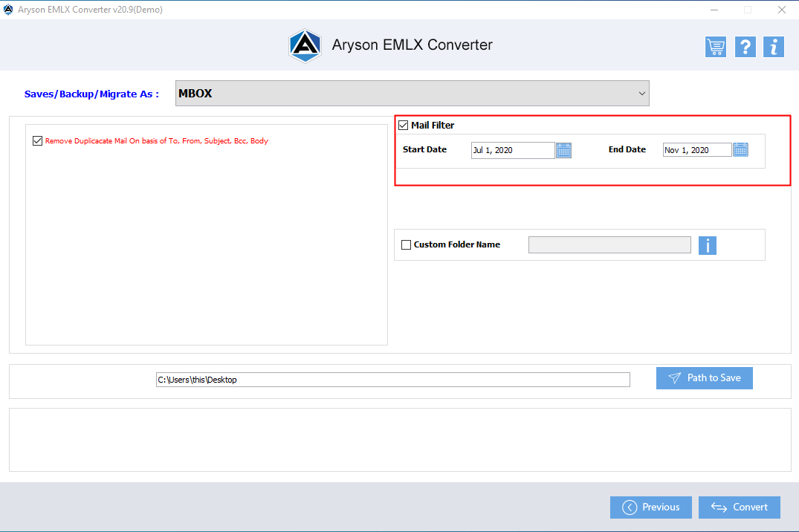Click the Aryson EMLX Converter title text

coord(412,45)
